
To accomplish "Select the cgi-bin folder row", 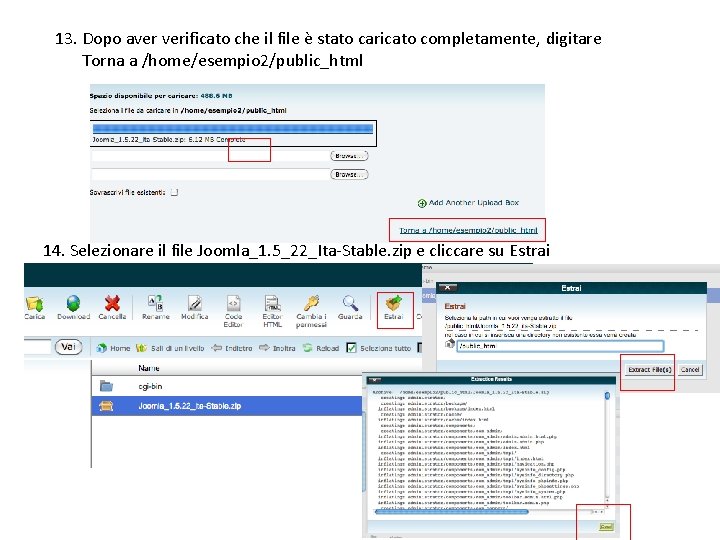I will (x=227, y=386).
